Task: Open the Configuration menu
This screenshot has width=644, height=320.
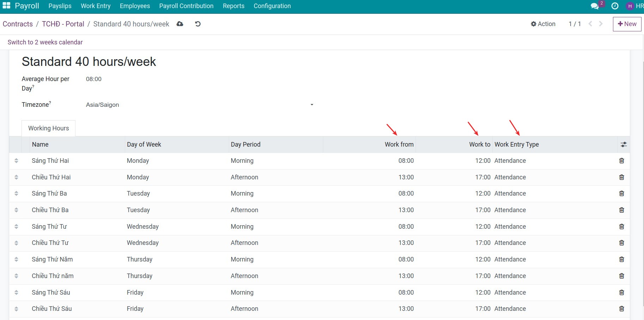Action: coord(272,6)
